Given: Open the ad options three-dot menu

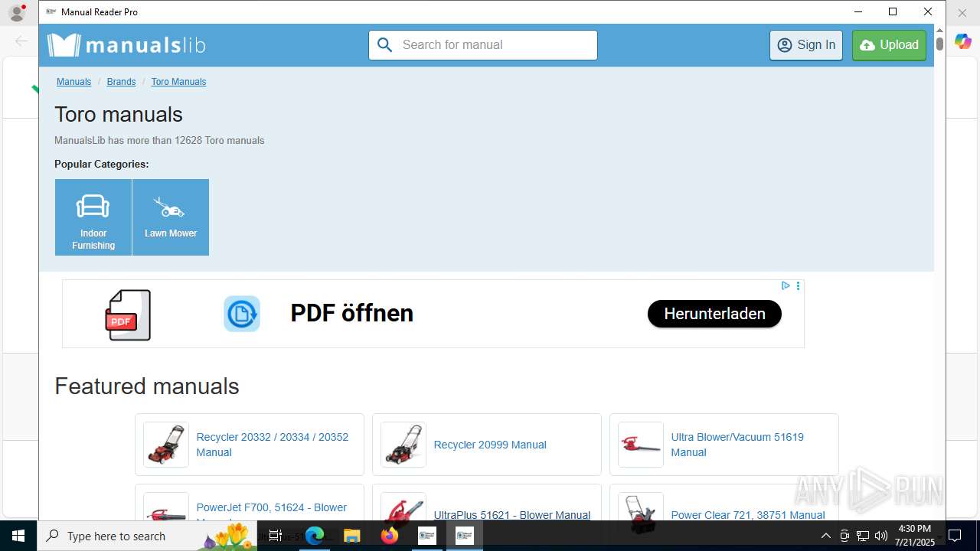Looking at the screenshot, I should point(798,285).
